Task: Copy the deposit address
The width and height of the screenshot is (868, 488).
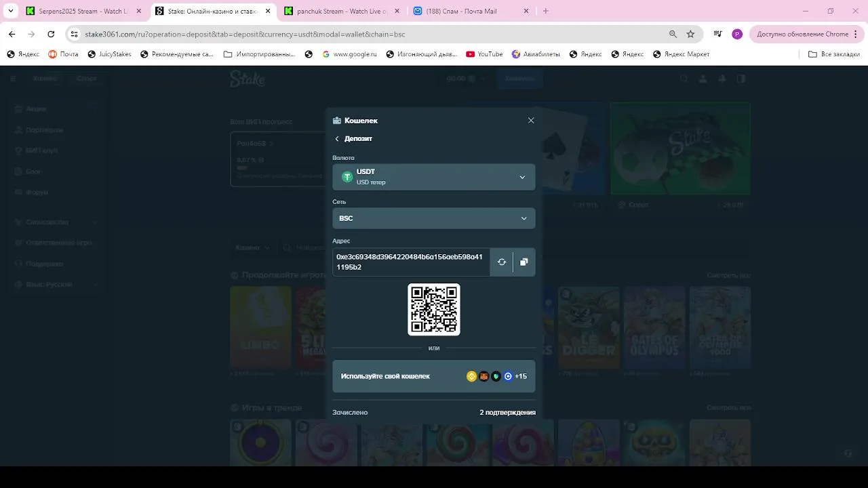Action: tap(524, 262)
